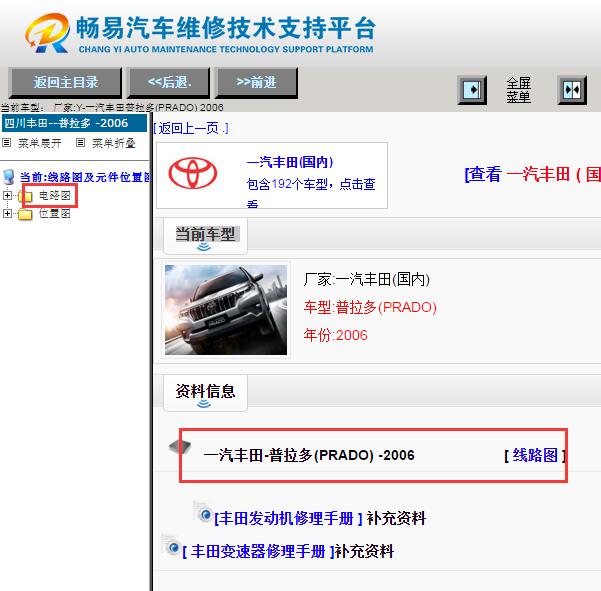Switch to the 资料信息 tab
Viewport: 601px width, 591px height.
click(205, 391)
